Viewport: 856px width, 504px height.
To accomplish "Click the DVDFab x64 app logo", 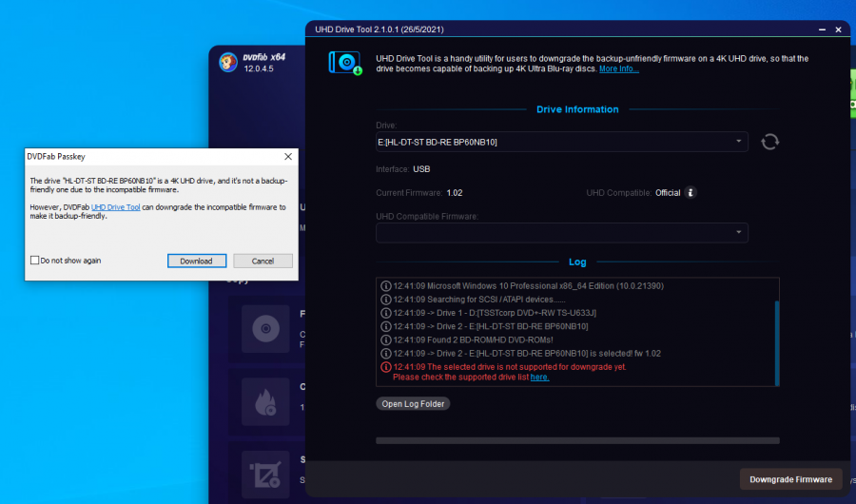I will (x=228, y=62).
